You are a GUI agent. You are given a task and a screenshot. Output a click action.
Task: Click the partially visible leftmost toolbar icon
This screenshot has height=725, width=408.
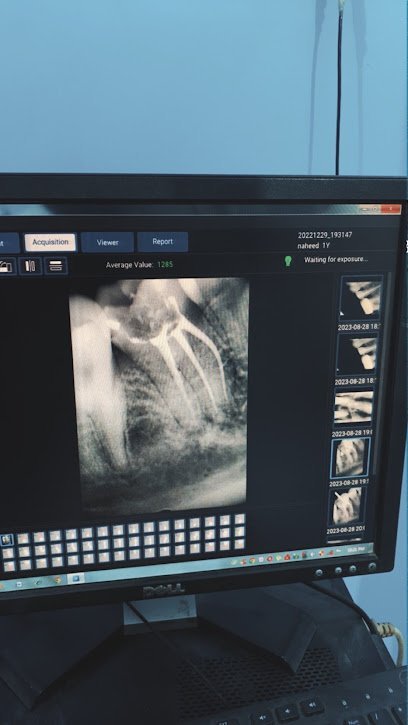[7, 266]
